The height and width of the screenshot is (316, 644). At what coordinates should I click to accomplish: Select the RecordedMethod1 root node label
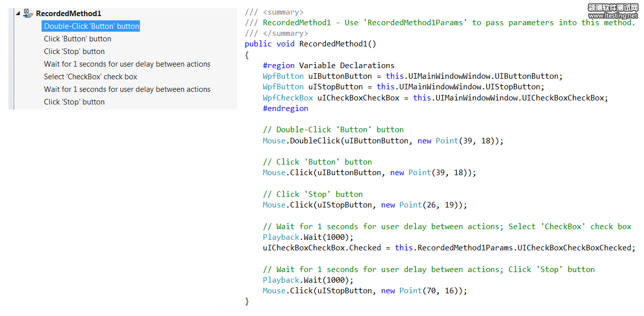(x=68, y=14)
